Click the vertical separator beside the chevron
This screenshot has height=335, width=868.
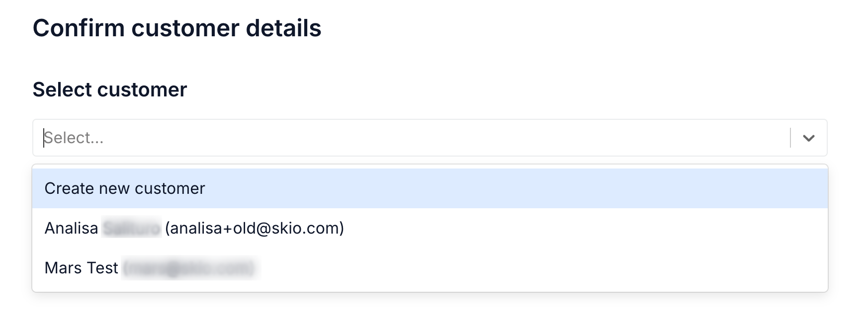pyautogui.click(x=790, y=138)
